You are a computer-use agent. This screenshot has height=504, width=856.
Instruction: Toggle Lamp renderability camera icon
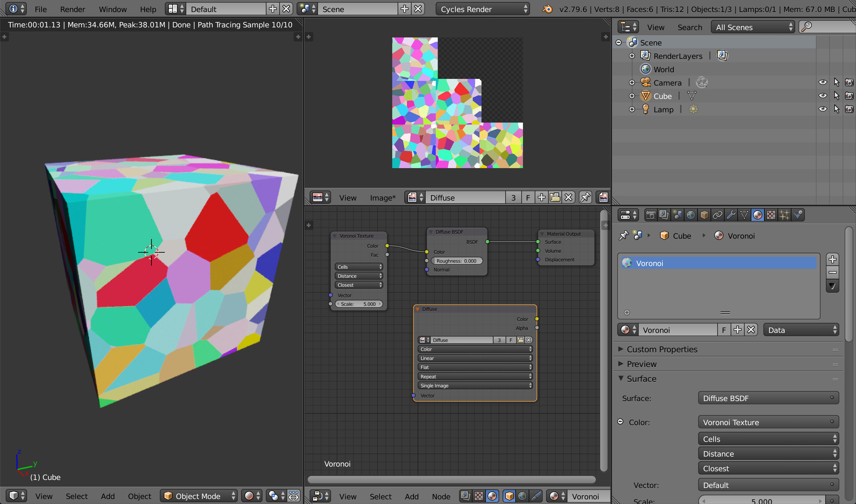(x=849, y=109)
